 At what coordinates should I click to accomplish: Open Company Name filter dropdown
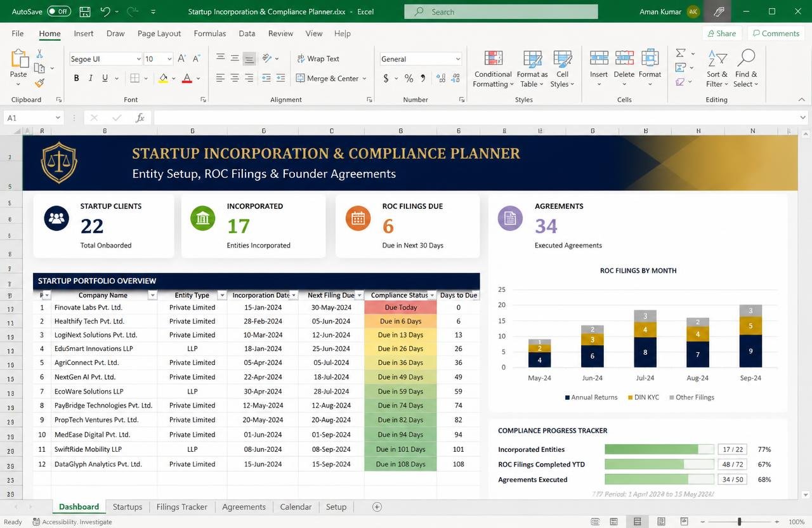(x=152, y=295)
